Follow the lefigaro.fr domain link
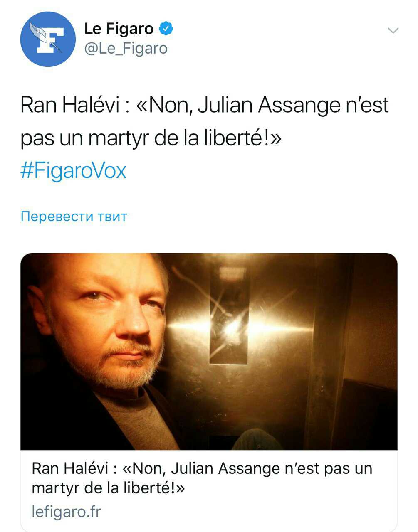 (66, 512)
